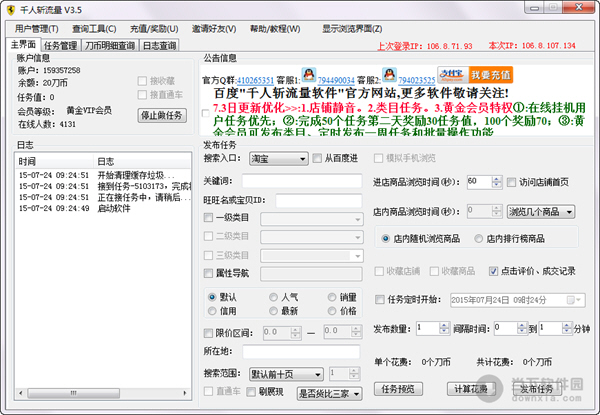Choose the 信用 sort radio option
The width and height of the screenshot is (600, 415).
pos(212,311)
